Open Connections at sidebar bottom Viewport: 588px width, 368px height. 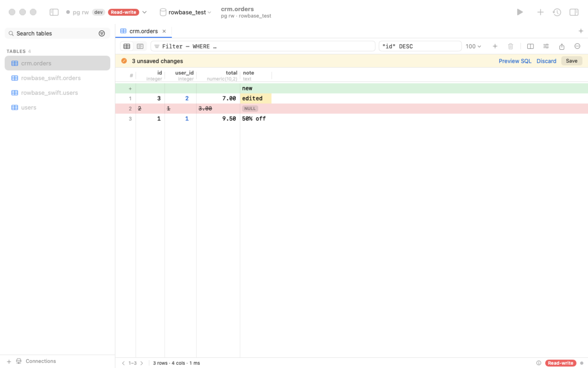36,361
